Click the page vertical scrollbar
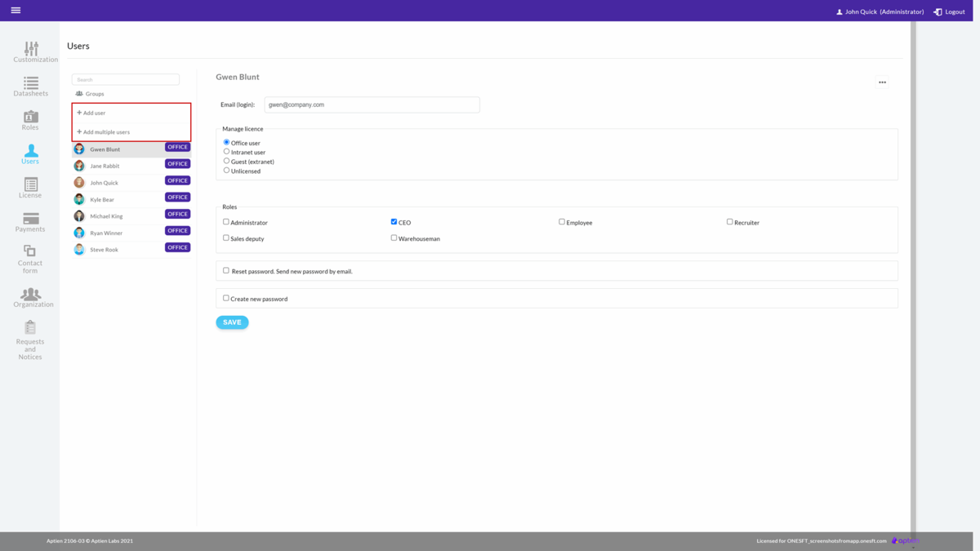The height and width of the screenshot is (551, 980). click(913, 276)
